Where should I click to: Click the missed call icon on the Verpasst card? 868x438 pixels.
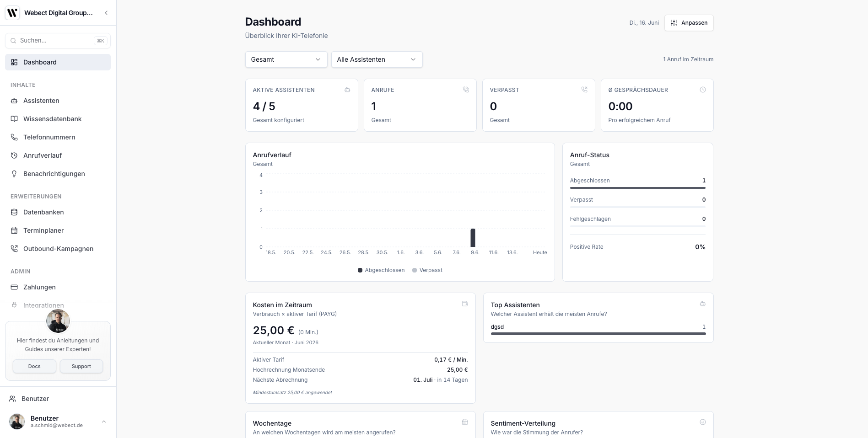pos(584,90)
